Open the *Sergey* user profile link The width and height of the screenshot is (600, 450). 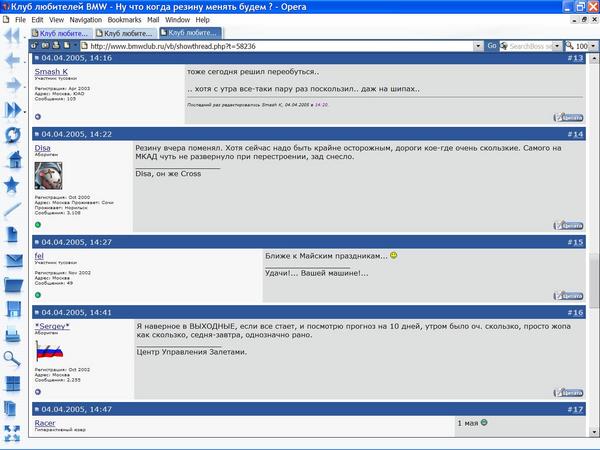(52, 326)
